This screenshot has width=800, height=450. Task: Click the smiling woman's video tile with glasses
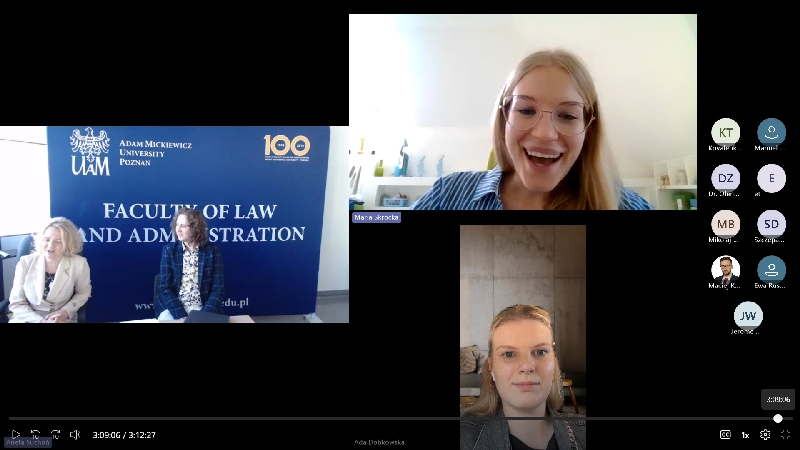click(522, 112)
